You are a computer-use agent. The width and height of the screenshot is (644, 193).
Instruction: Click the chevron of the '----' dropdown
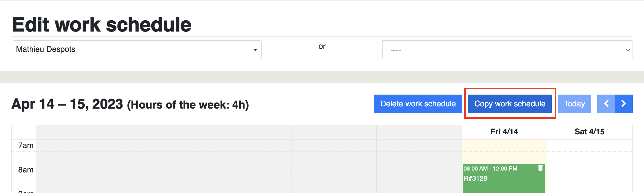[628, 50]
